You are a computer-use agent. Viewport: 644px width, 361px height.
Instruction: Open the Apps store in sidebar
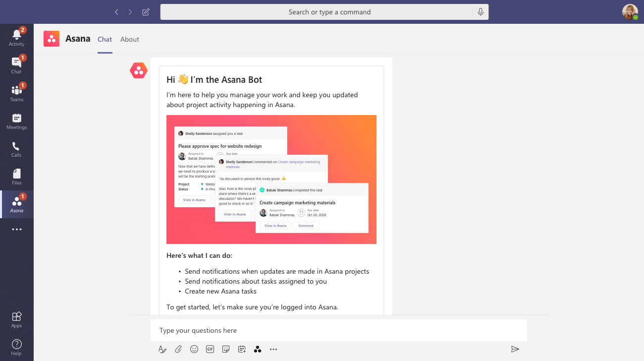point(17,319)
